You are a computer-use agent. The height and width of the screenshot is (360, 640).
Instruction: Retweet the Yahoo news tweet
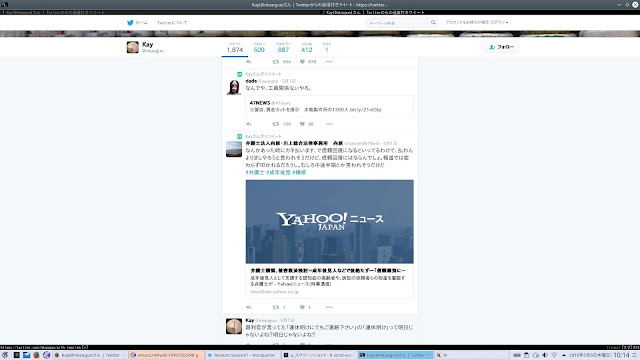pyautogui.click(x=276, y=307)
